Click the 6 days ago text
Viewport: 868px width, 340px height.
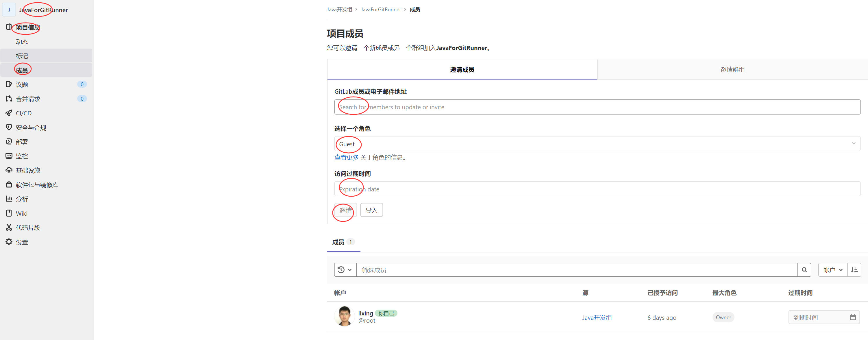point(661,317)
